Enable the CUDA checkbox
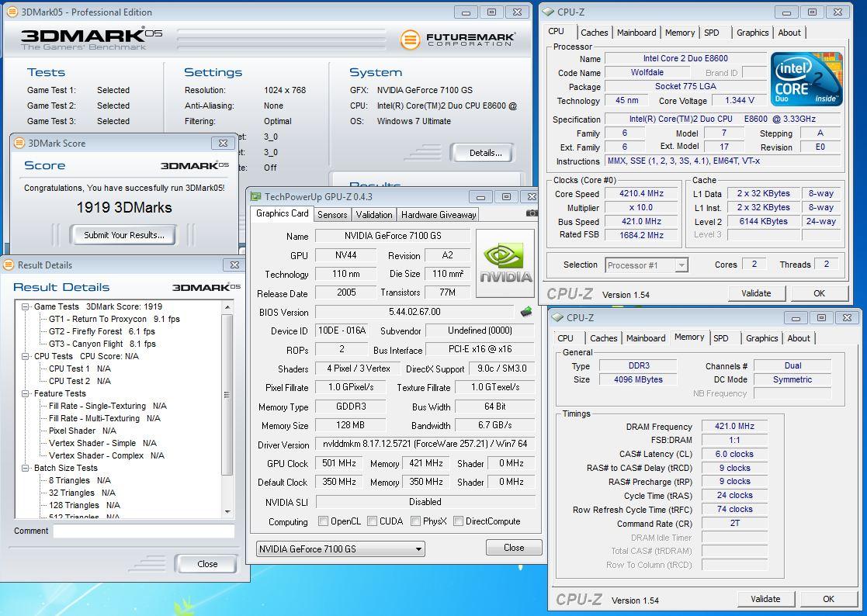The image size is (867, 616). tap(372, 521)
